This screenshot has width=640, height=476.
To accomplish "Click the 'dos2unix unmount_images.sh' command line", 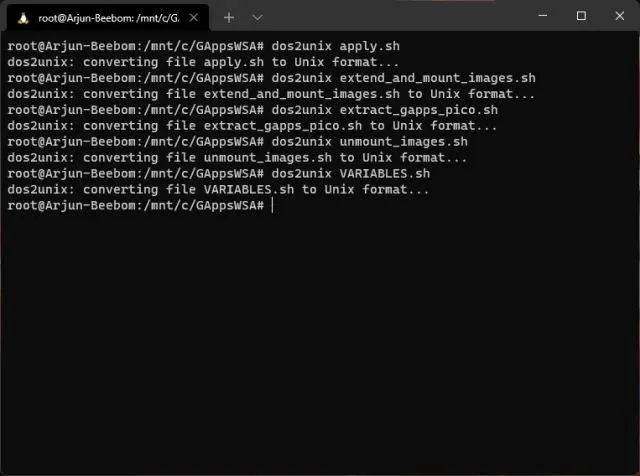I will pos(237,142).
